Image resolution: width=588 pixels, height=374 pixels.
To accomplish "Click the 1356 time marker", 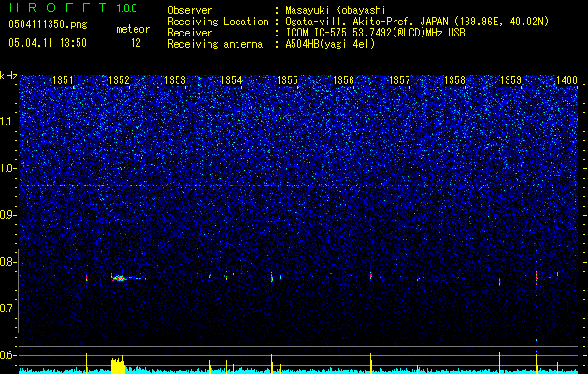I will pos(343,80).
